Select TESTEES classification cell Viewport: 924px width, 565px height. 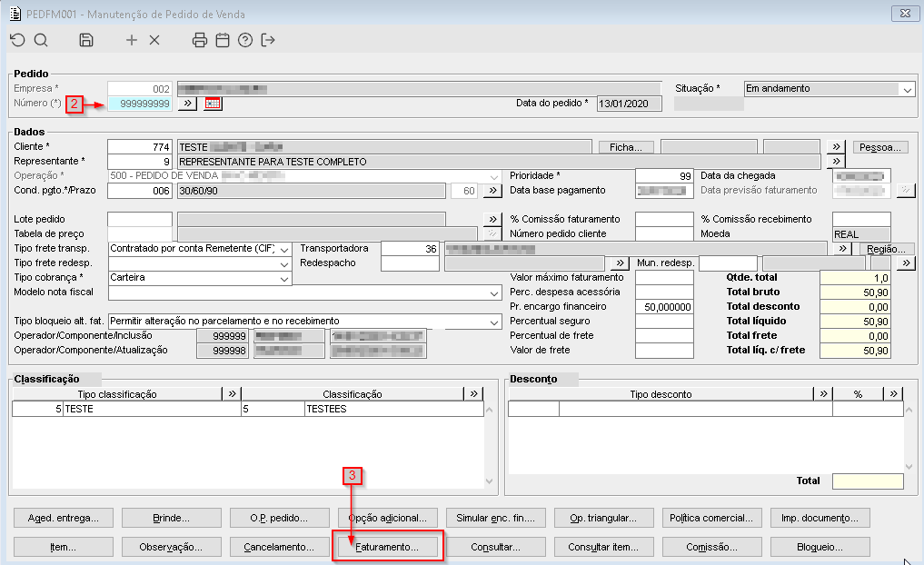click(x=393, y=409)
